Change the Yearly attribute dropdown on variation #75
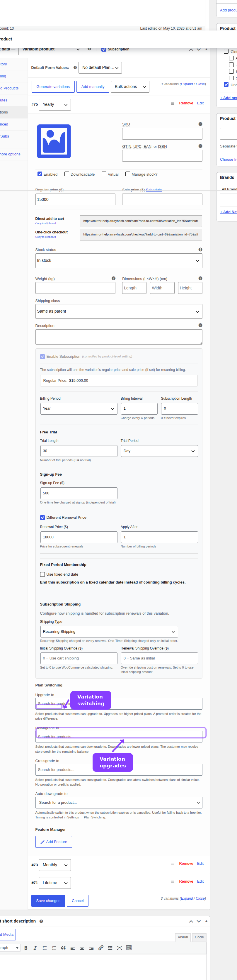The height and width of the screenshot is (980, 237). point(55,105)
